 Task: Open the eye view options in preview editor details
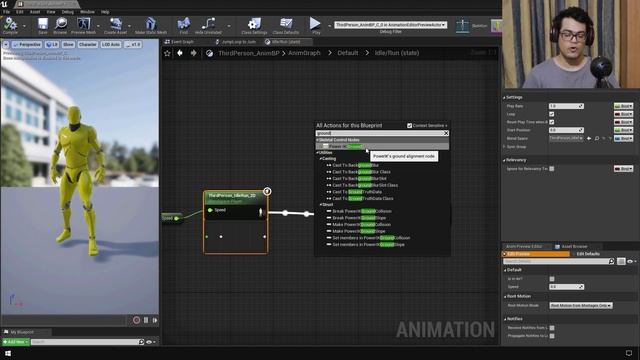[x=631, y=261]
